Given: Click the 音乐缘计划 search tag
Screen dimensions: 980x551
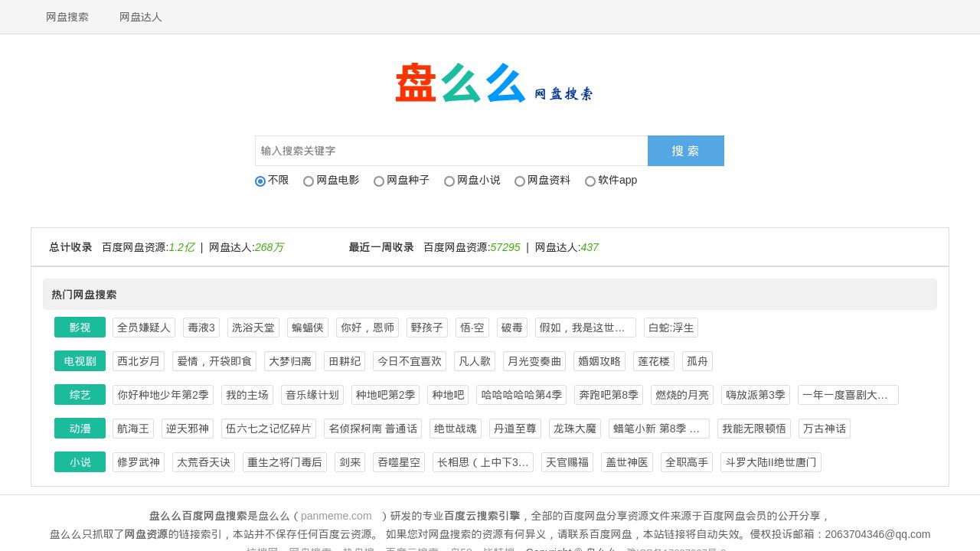Looking at the screenshot, I should (x=312, y=395).
